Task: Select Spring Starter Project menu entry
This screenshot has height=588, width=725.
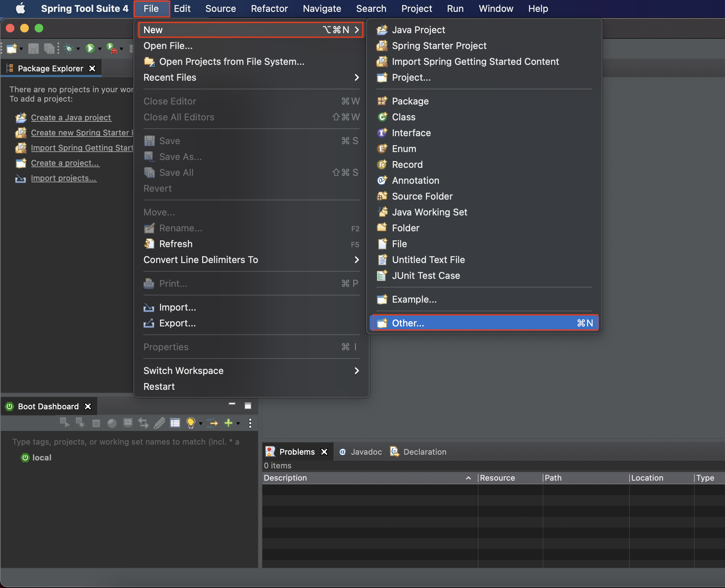Action: 484,46
